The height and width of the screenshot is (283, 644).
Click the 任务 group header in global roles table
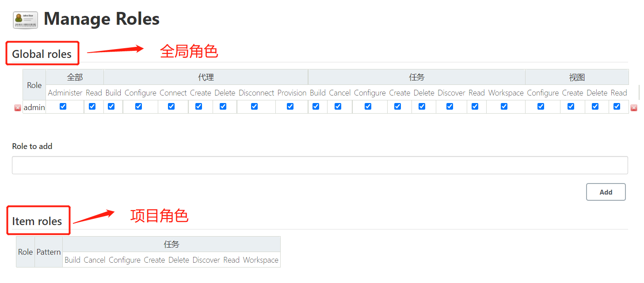(417, 77)
